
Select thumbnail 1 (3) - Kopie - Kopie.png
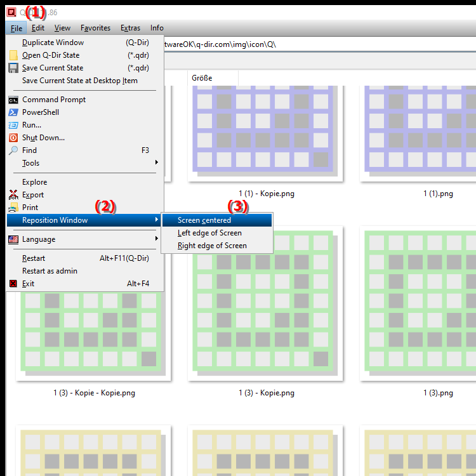[x=93, y=336]
